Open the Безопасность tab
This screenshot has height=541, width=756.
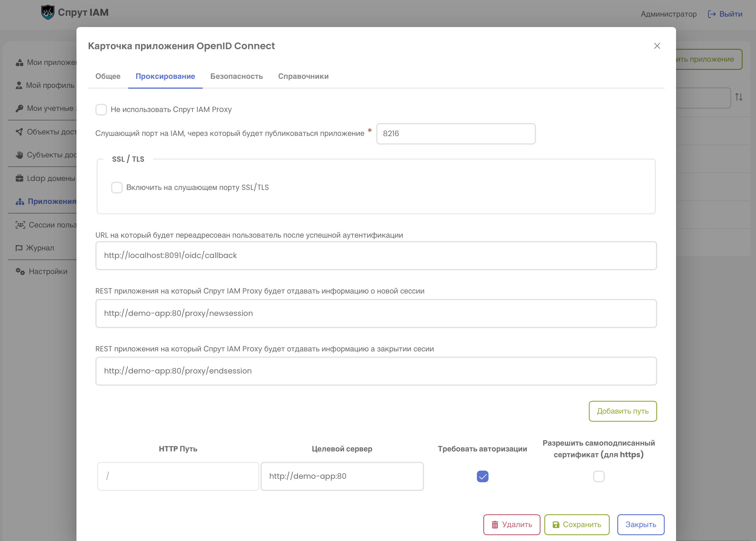tap(237, 76)
